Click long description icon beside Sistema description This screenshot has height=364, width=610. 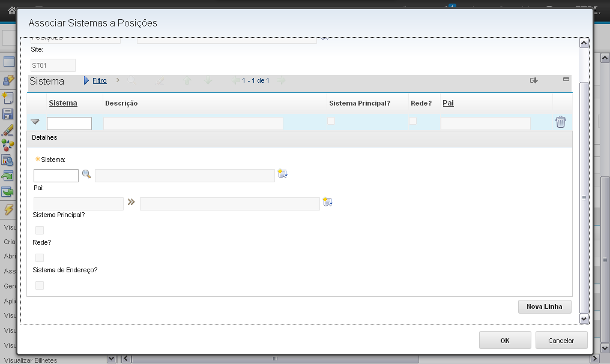click(283, 174)
